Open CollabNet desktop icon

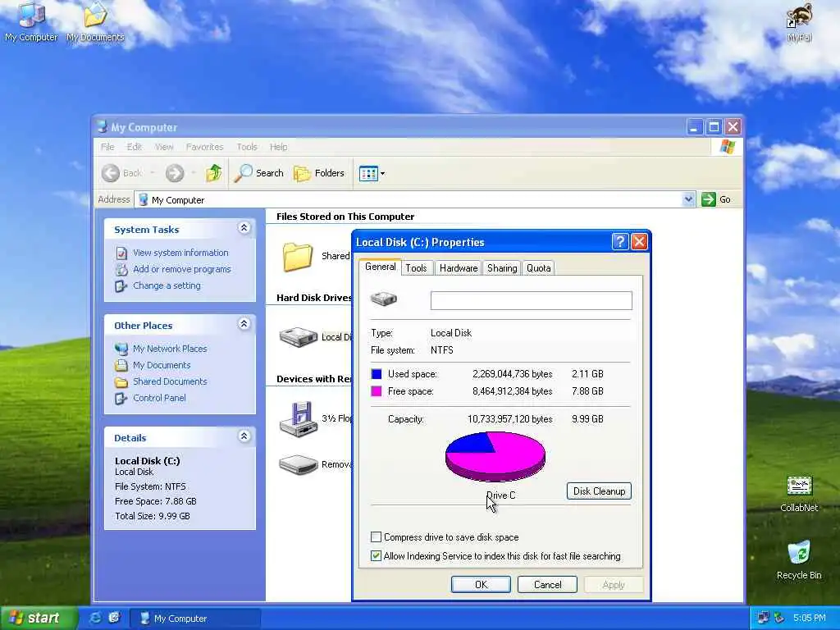(799, 494)
